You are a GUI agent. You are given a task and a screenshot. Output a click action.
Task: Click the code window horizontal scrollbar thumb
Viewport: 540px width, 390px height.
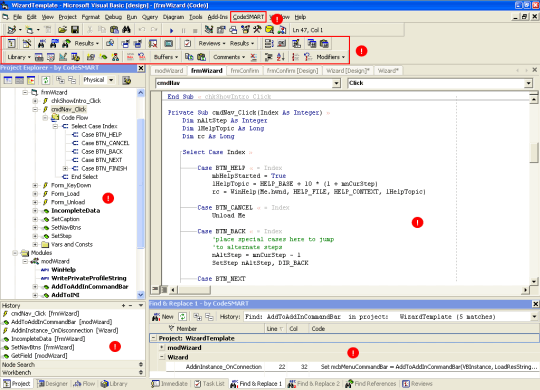pos(194,290)
